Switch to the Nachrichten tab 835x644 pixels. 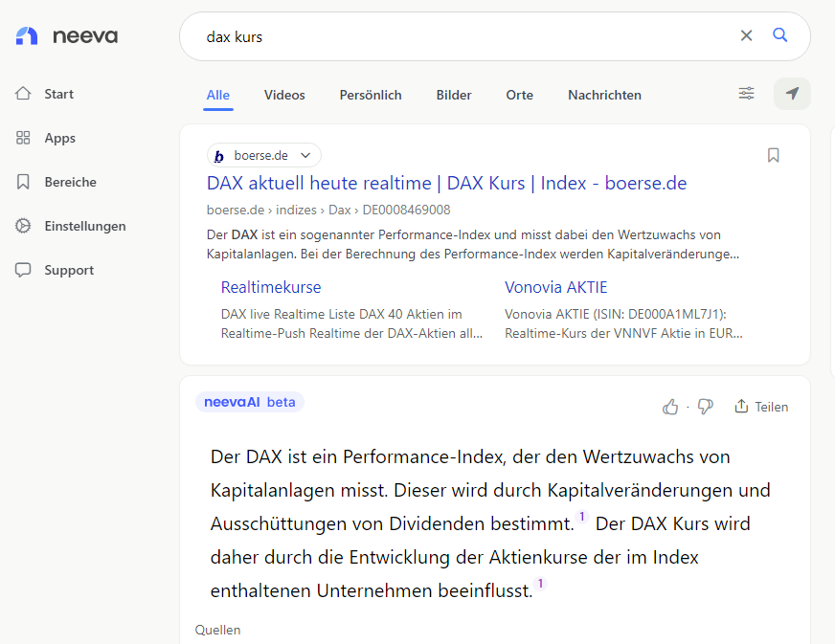pos(604,96)
